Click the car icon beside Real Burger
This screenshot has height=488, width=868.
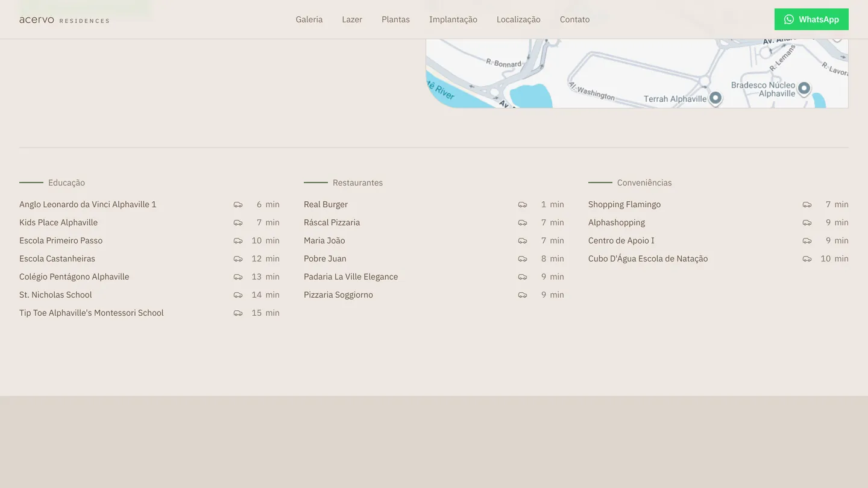tap(523, 205)
